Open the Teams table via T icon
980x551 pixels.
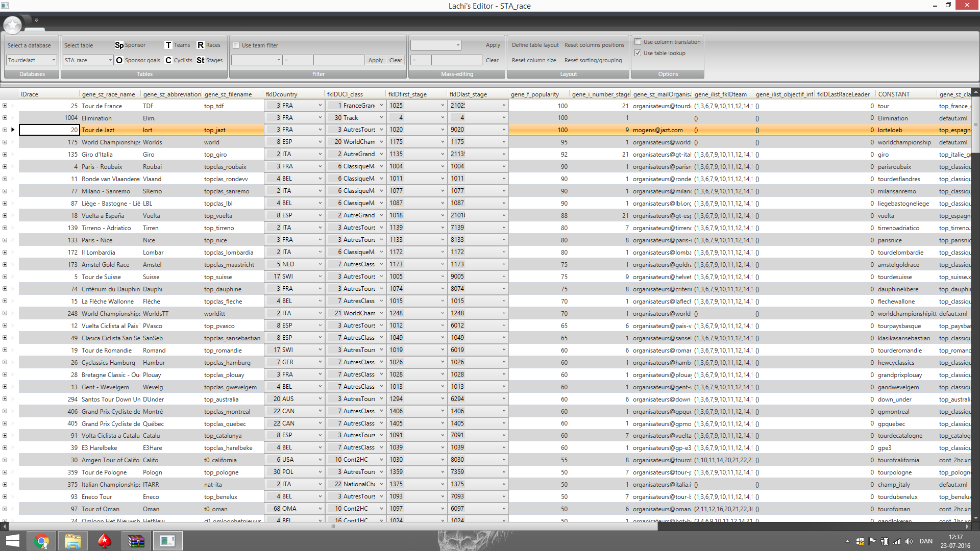click(168, 45)
